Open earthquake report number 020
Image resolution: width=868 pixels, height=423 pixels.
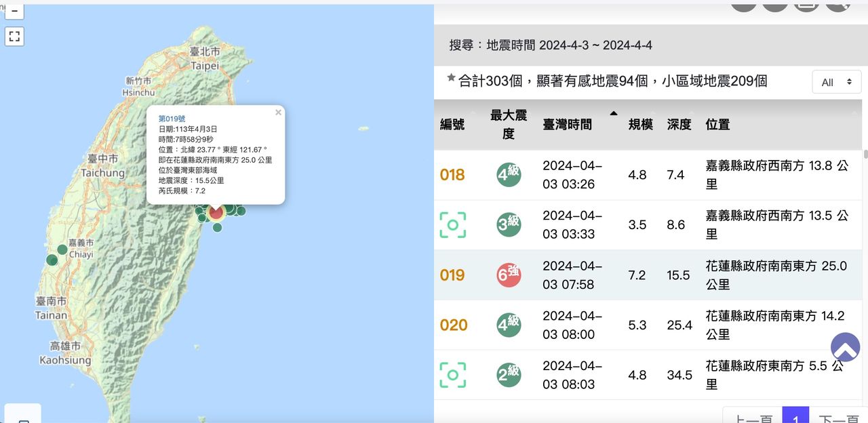[x=454, y=325]
